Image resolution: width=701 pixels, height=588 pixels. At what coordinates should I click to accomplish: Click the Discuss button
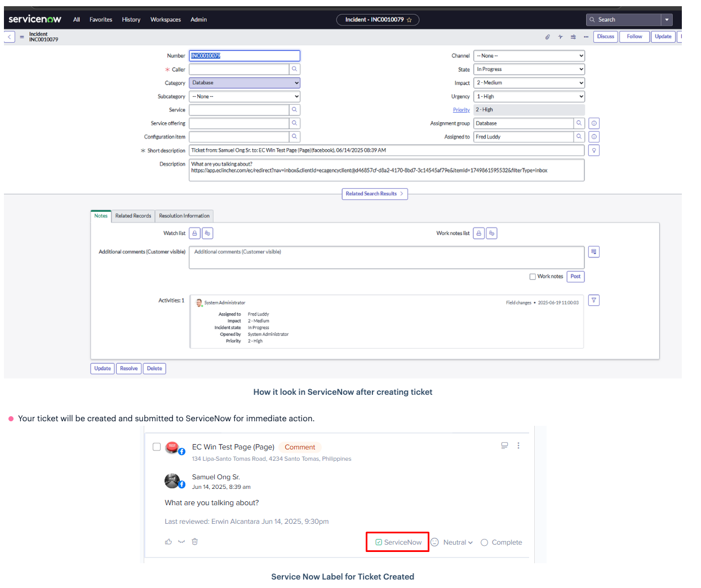pyautogui.click(x=606, y=37)
